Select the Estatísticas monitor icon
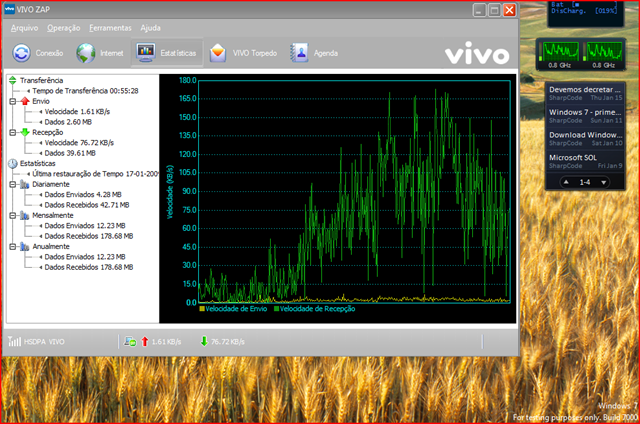The image size is (640, 424). pos(146,53)
